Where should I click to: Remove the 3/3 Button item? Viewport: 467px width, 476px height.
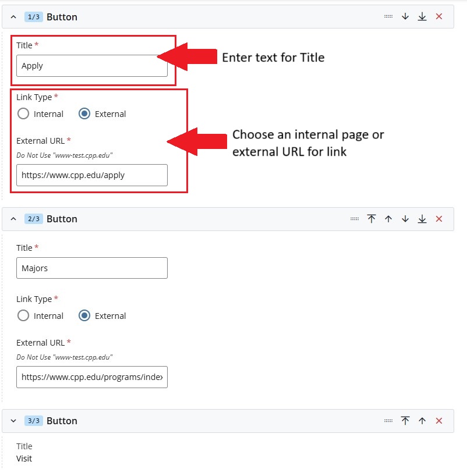coord(439,421)
